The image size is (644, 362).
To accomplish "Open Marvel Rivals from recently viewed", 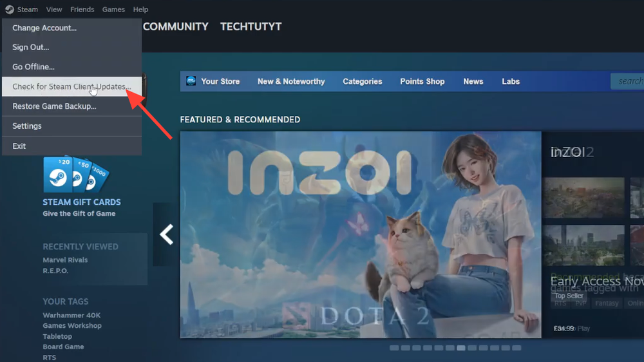I will (x=65, y=260).
